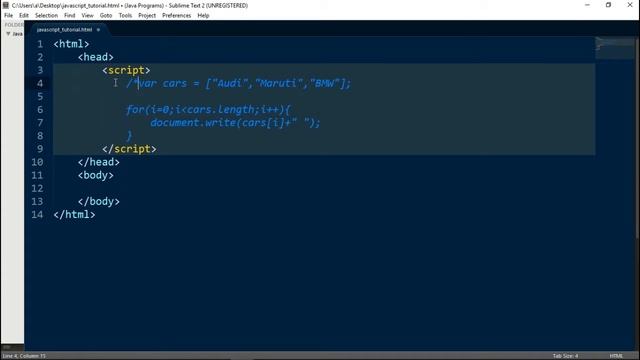Click the HTML syntax selector in status bar

[x=616, y=356]
